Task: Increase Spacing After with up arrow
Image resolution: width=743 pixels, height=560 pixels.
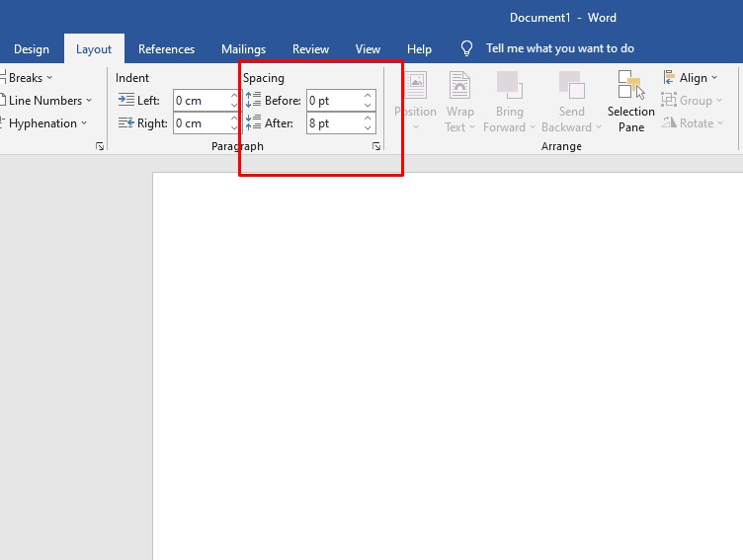Action: [x=368, y=119]
